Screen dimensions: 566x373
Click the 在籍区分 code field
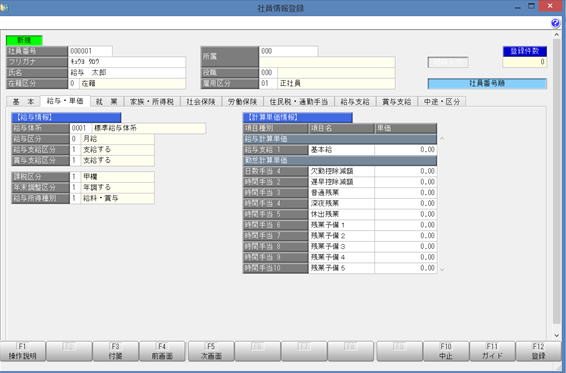tap(73, 83)
